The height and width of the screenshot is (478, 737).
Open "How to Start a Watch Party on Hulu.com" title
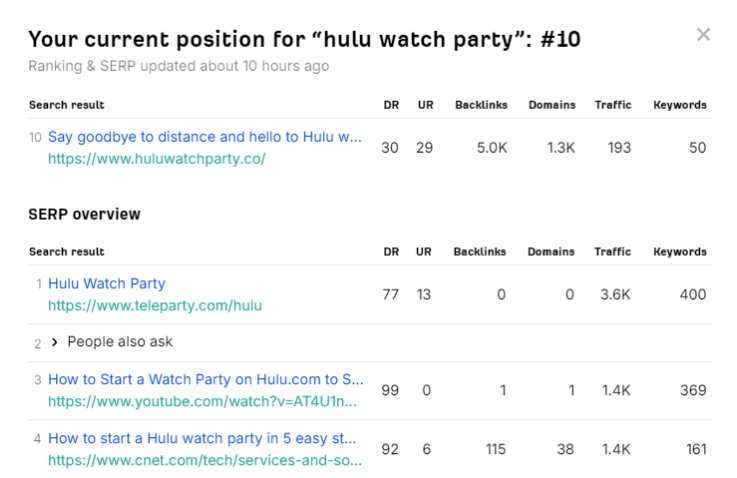[206, 380]
